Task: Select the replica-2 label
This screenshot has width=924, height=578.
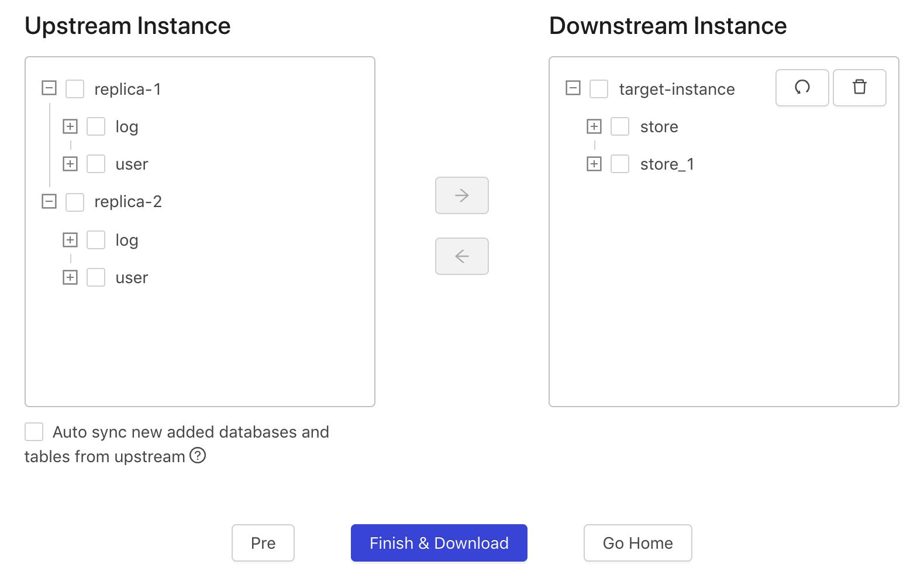Action: coord(128,201)
